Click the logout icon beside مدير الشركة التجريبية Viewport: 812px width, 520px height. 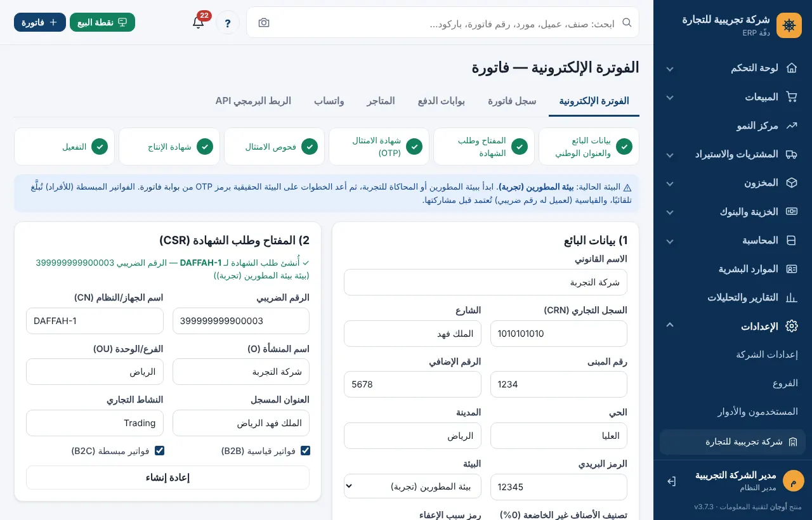click(671, 481)
